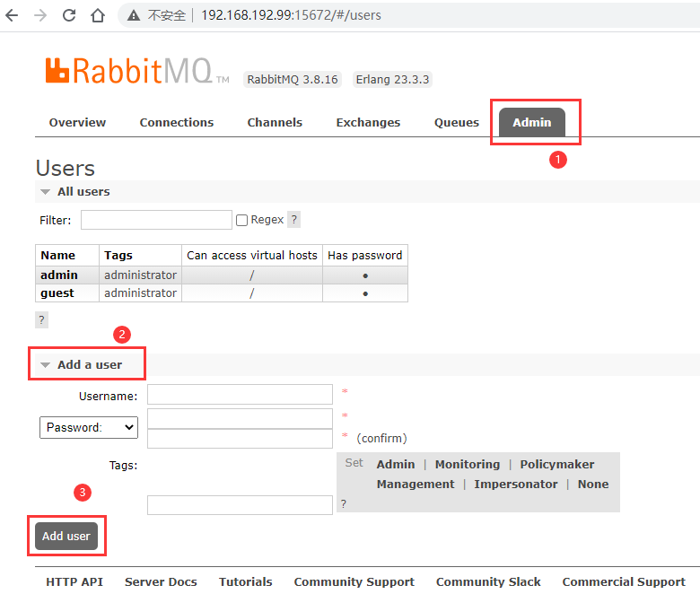This screenshot has width=700, height=594.
Task: Go to the Queues tab
Action: (457, 123)
